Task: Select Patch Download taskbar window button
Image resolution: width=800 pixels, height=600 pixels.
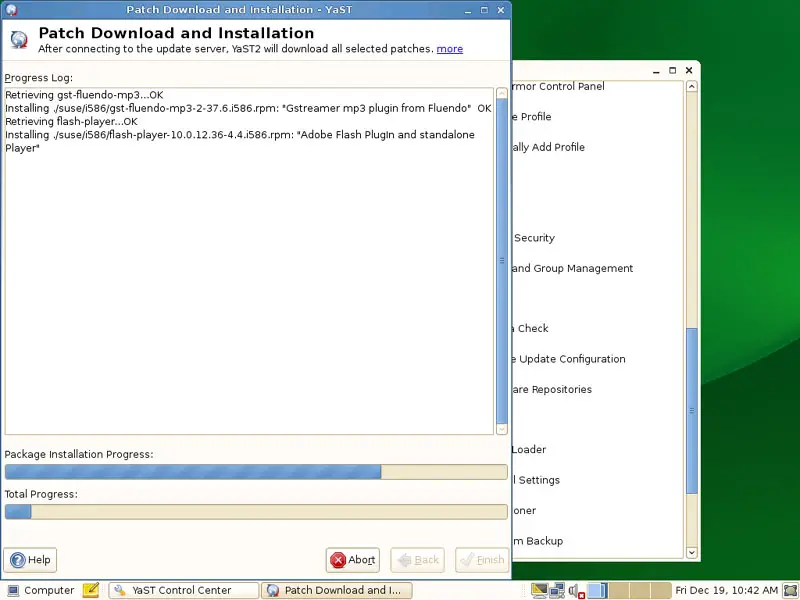Action: [x=336, y=590]
